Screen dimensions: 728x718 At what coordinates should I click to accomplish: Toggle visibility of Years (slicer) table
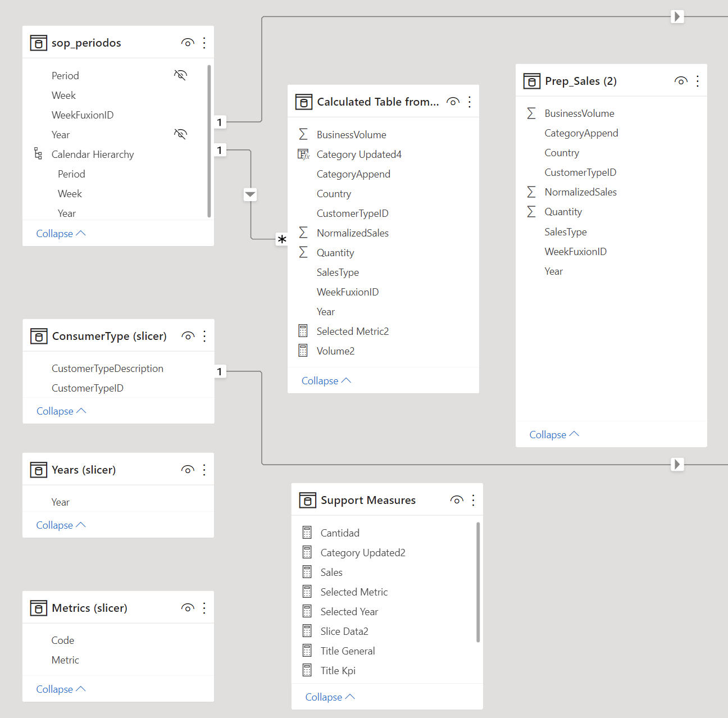pyautogui.click(x=188, y=470)
